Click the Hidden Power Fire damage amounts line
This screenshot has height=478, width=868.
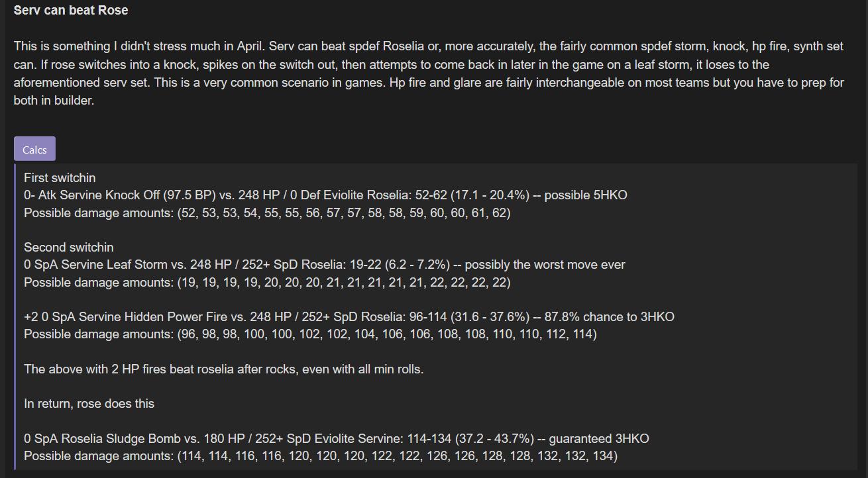click(x=310, y=334)
